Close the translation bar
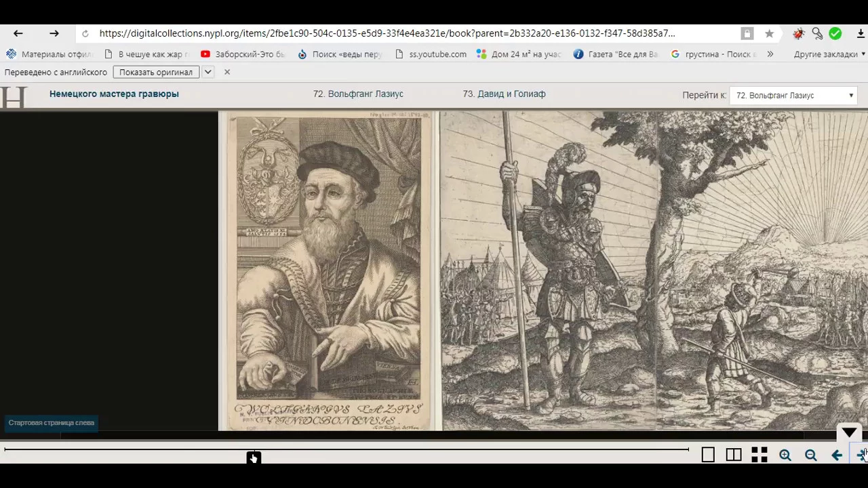The width and height of the screenshot is (868, 488). (x=227, y=72)
